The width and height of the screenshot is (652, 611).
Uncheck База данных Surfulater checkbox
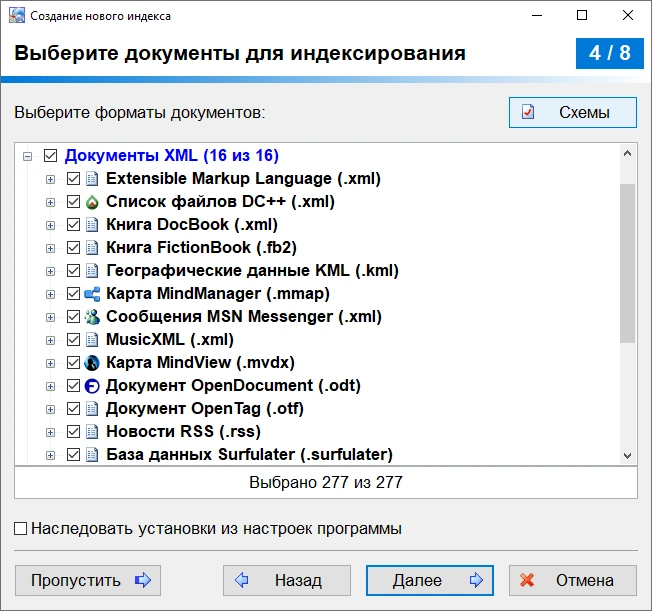[74, 455]
